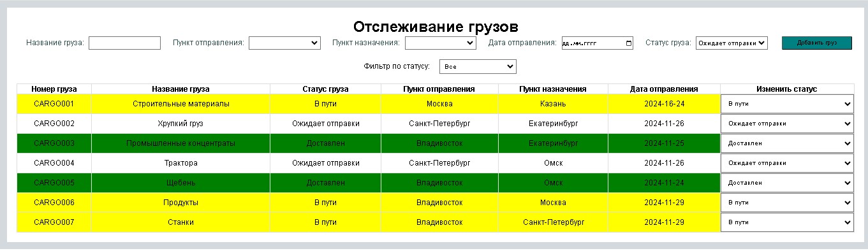This screenshot has width=868, height=251.
Task: Click 'Доставлен' status text in CARGO003 row
Action: 325,143
